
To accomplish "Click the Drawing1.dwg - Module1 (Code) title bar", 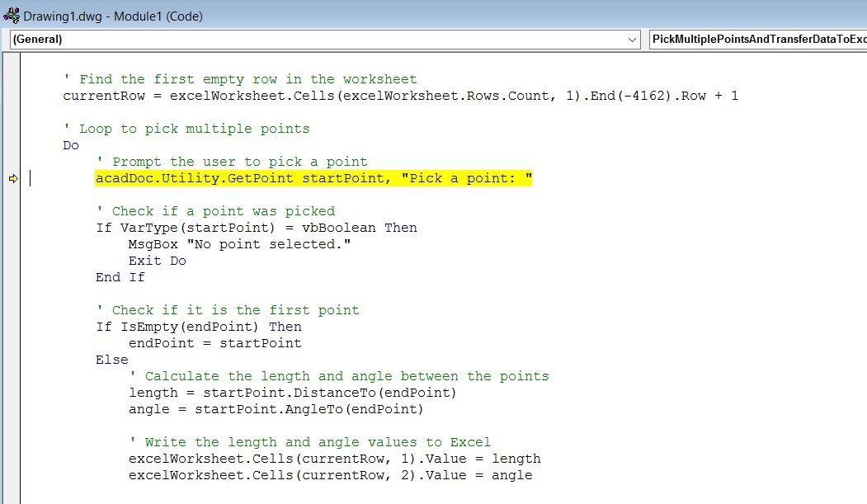I will pyautogui.click(x=434, y=16).
